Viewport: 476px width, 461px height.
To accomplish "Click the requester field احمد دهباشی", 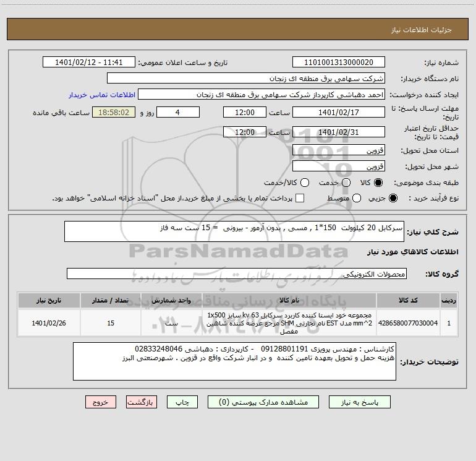I will (x=261, y=95).
